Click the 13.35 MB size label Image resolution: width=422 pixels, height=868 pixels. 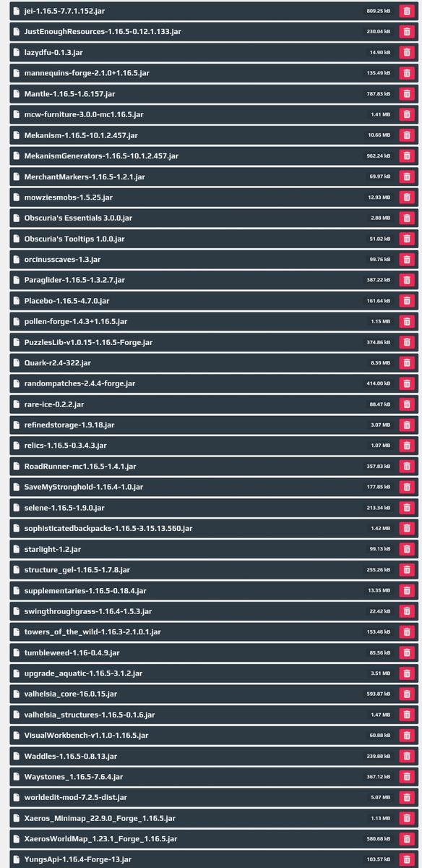(x=379, y=590)
